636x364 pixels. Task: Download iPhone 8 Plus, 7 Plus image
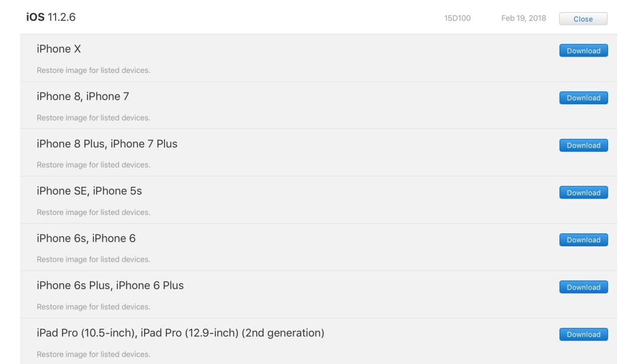click(x=583, y=146)
